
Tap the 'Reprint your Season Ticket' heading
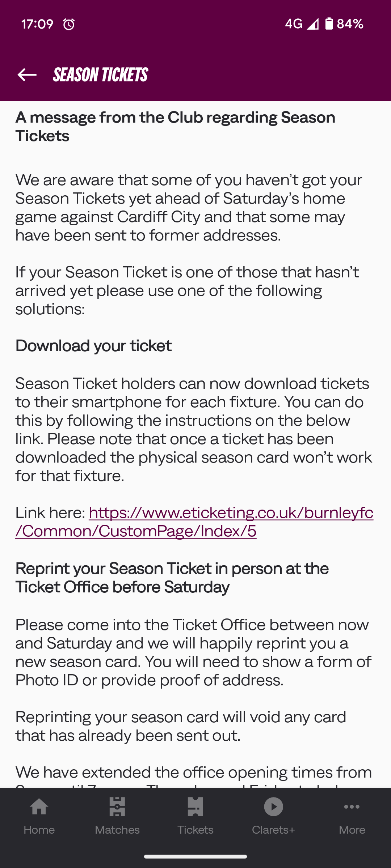(172, 578)
